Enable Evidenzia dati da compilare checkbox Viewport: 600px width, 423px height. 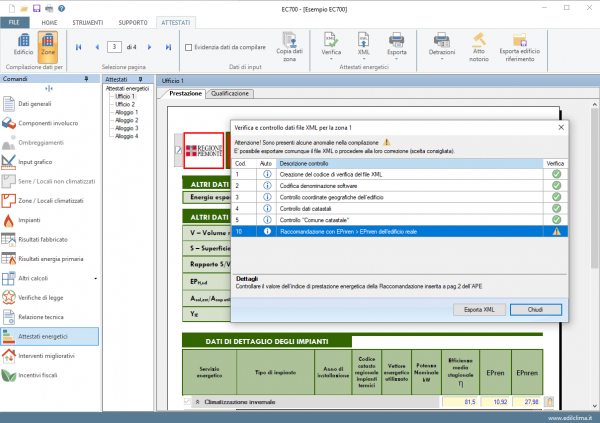tap(189, 47)
